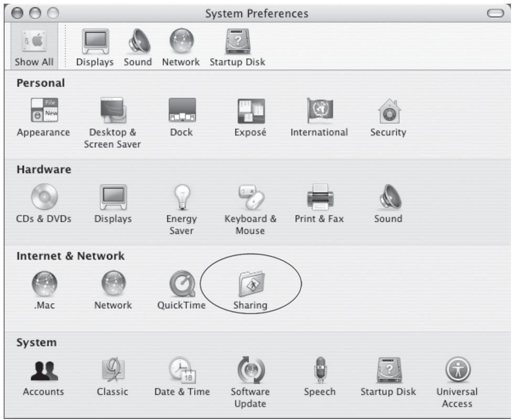
Task: Open the Date & Time preferences
Action: click(182, 377)
